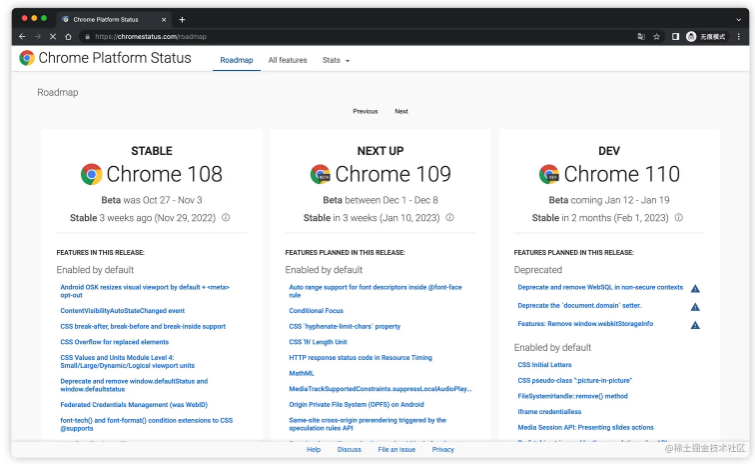Click the Next button

coord(401,111)
